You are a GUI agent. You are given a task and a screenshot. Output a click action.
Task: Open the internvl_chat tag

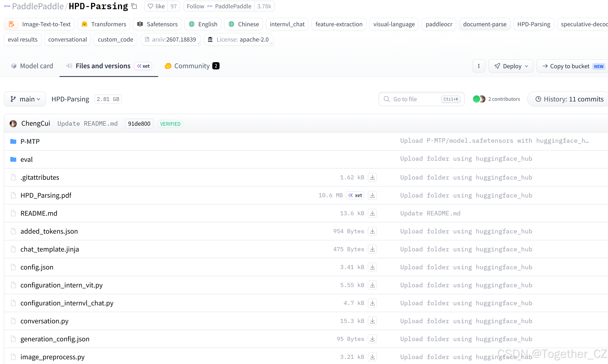(287, 24)
